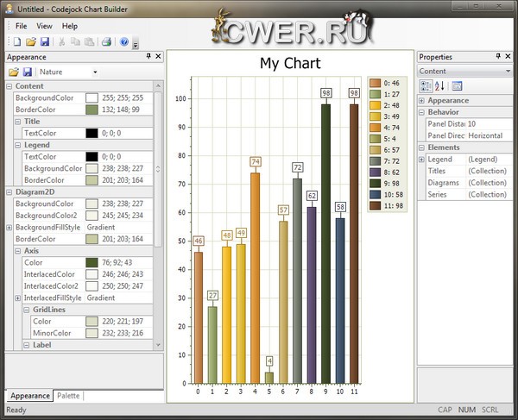Viewport: 518px width, 420px height.
Task: Close the Properties panel
Action: (x=509, y=56)
